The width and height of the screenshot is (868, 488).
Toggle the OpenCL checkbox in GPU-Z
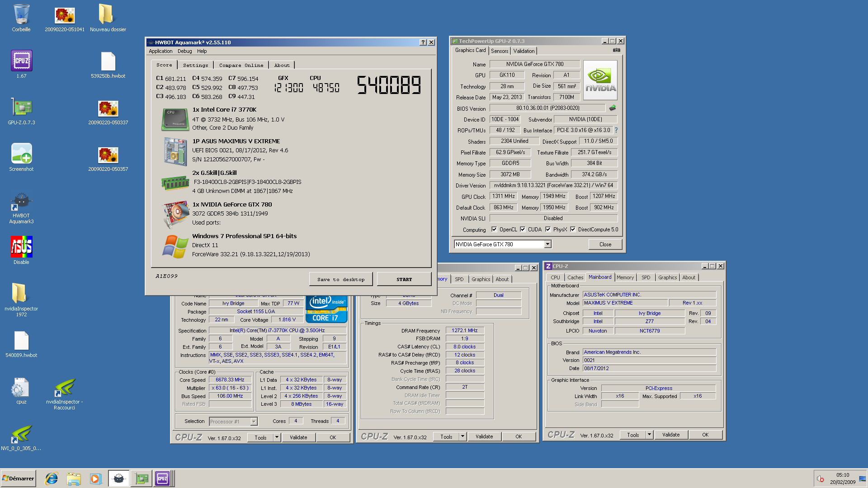click(x=494, y=229)
